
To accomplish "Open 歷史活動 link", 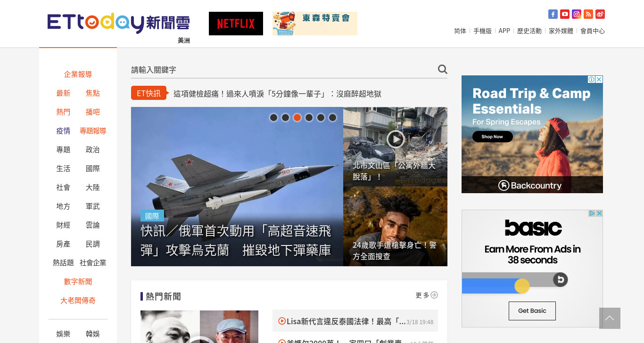I will pos(529,31).
